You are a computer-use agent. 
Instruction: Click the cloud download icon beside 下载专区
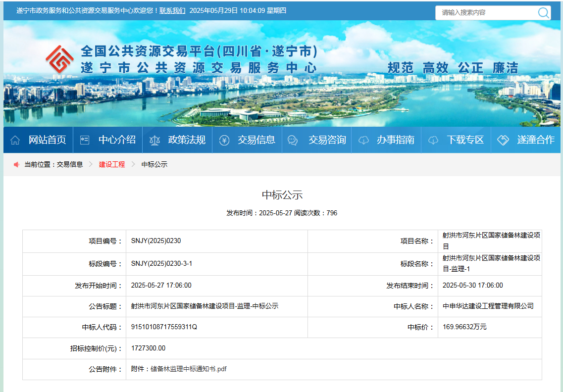[x=433, y=141]
